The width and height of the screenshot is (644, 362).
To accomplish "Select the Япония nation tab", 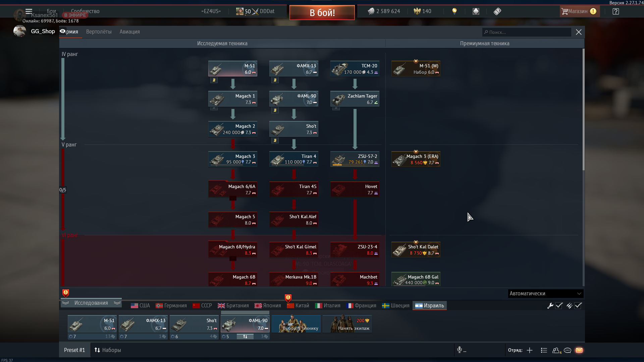I will [x=268, y=305].
